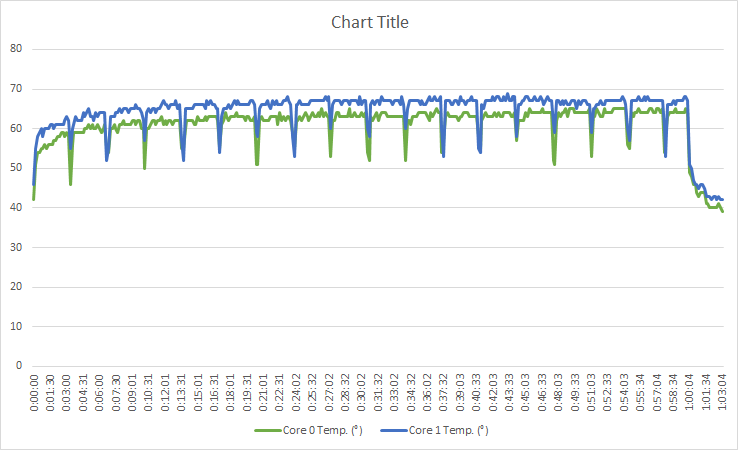Select the 0 value on the vertical axis
The height and width of the screenshot is (450, 738).
coord(19,366)
